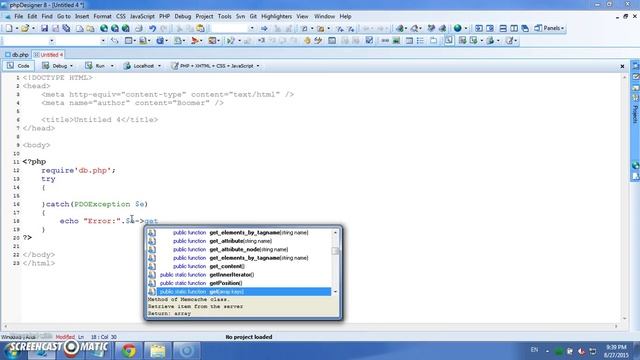Viewport: 640px width, 360px height.
Task: Open the Tools menu
Action: tap(224, 16)
